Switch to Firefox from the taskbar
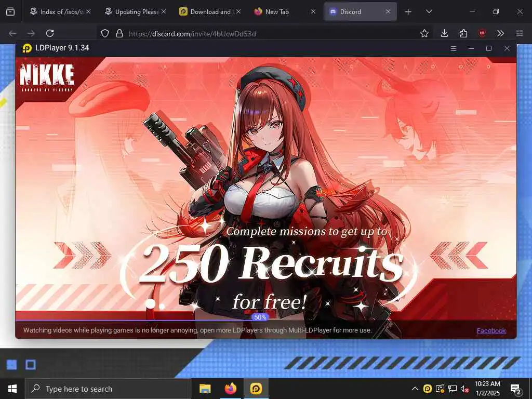 point(230,389)
